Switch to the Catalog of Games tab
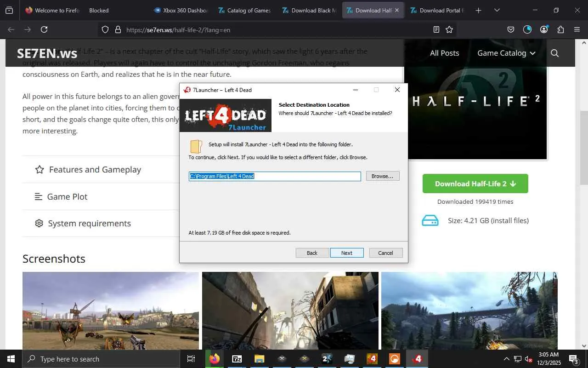This screenshot has height=368, width=588. point(244,10)
